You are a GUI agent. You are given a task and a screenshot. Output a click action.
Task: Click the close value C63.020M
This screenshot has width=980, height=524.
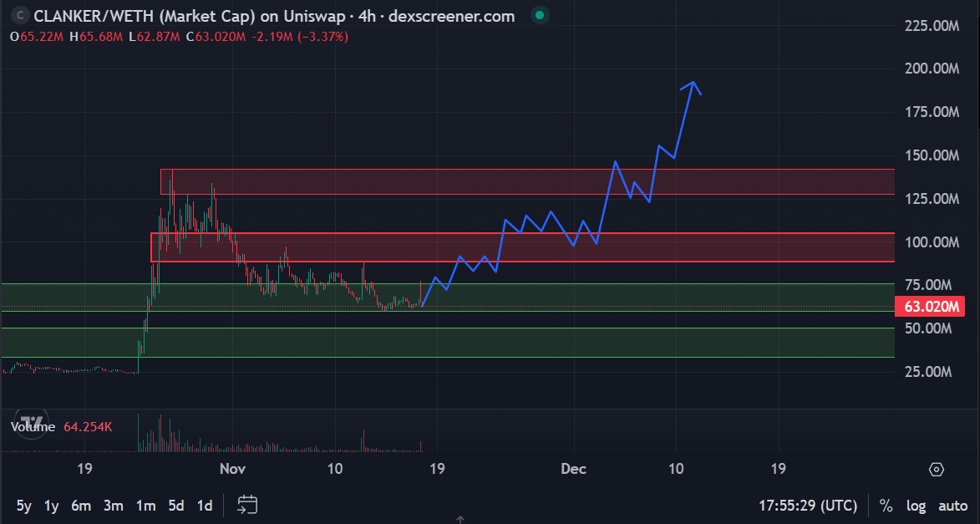pyautogui.click(x=216, y=37)
